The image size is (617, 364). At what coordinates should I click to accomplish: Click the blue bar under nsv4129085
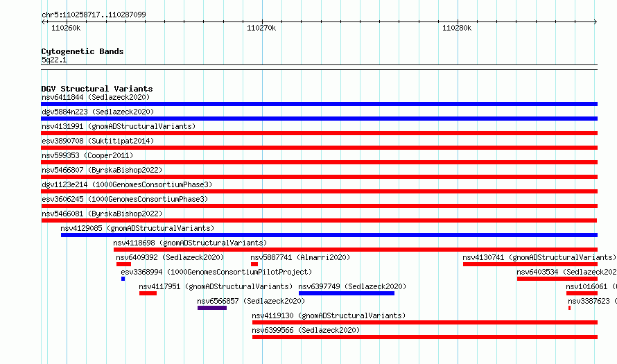pos(329,235)
